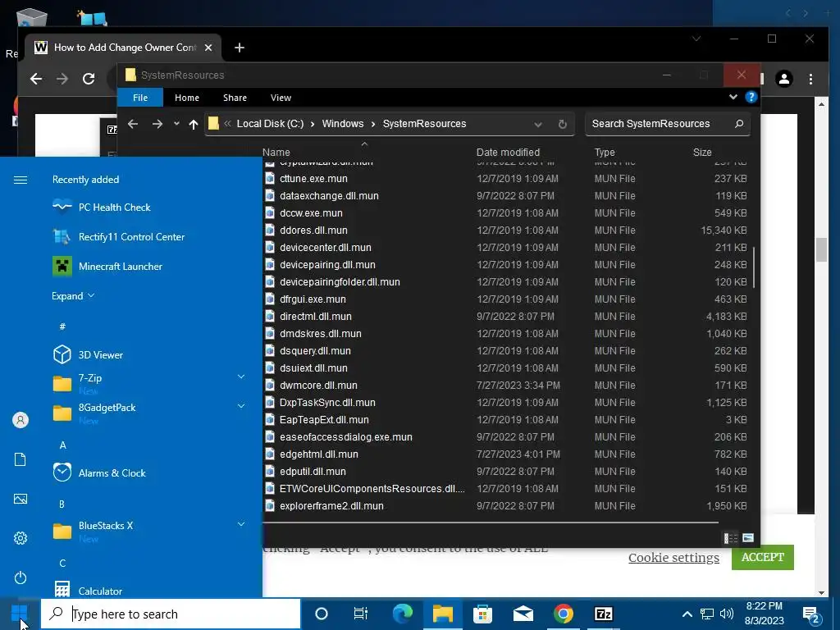Open Chrome three-dot menu
The image size is (840, 630).
(x=810, y=80)
